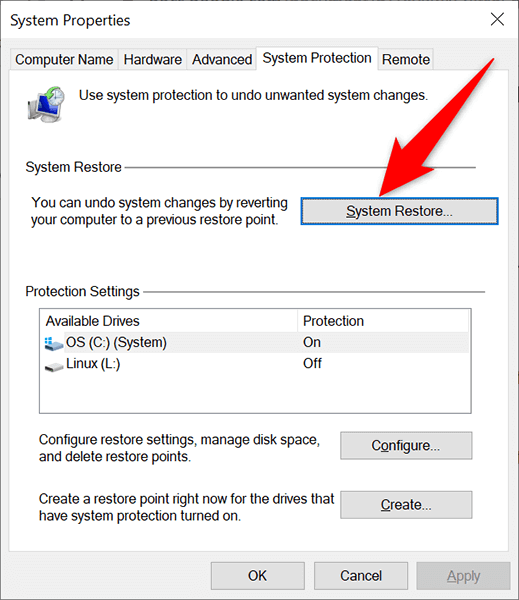Screen dimensions: 519x600
Task: Dismiss dialog with Cancel button
Action: click(361, 576)
